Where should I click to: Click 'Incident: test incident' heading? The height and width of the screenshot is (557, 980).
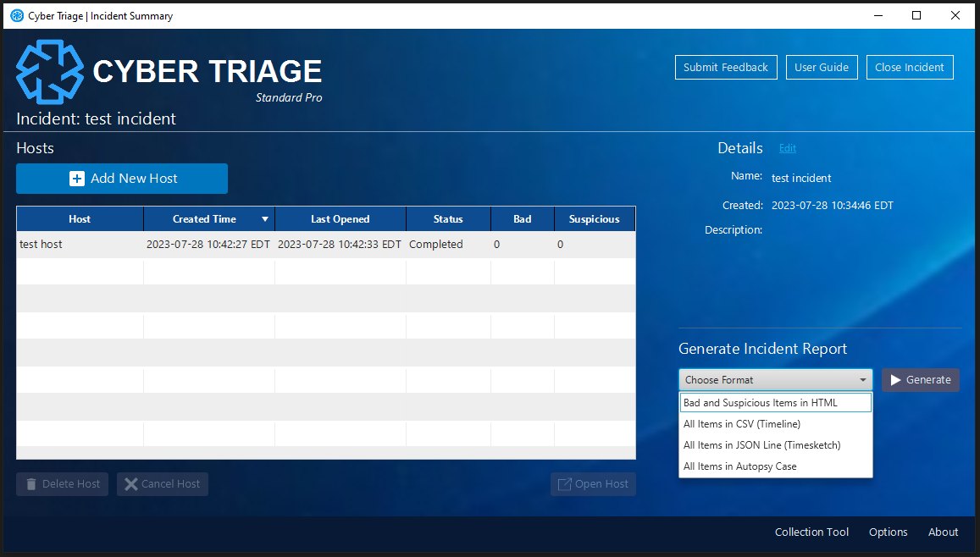[x=97, y=119]
